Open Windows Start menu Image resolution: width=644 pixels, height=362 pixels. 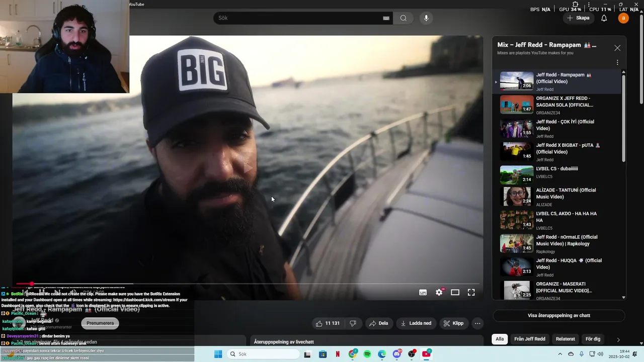(x=218, y=354)
